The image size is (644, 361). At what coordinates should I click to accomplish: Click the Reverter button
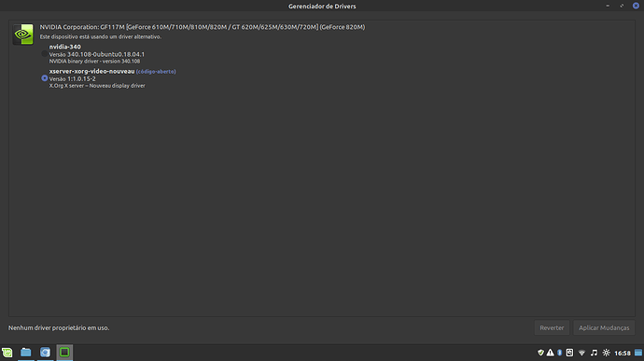[x=552, y=327]
